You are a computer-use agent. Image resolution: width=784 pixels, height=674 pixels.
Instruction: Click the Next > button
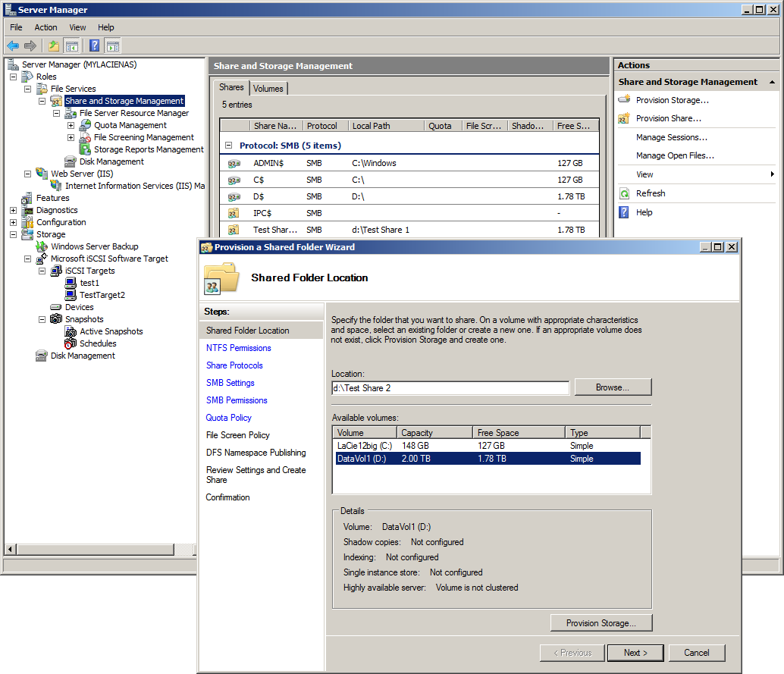(635, 653)
